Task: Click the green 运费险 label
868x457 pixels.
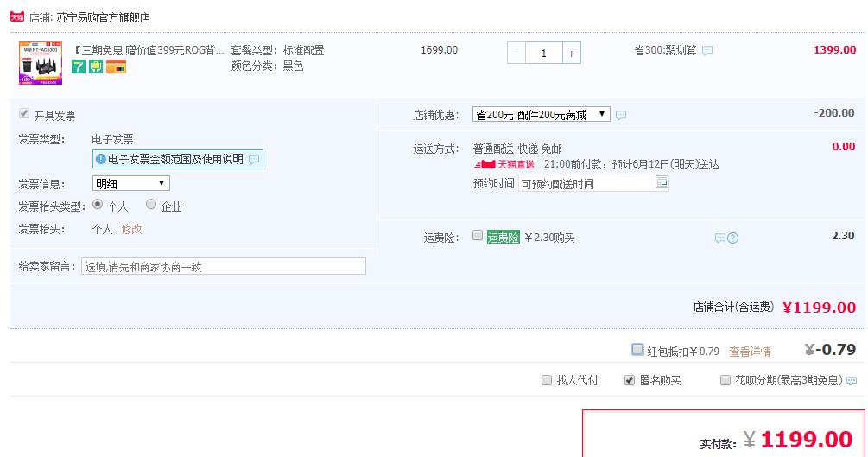Action: [504, 238]
